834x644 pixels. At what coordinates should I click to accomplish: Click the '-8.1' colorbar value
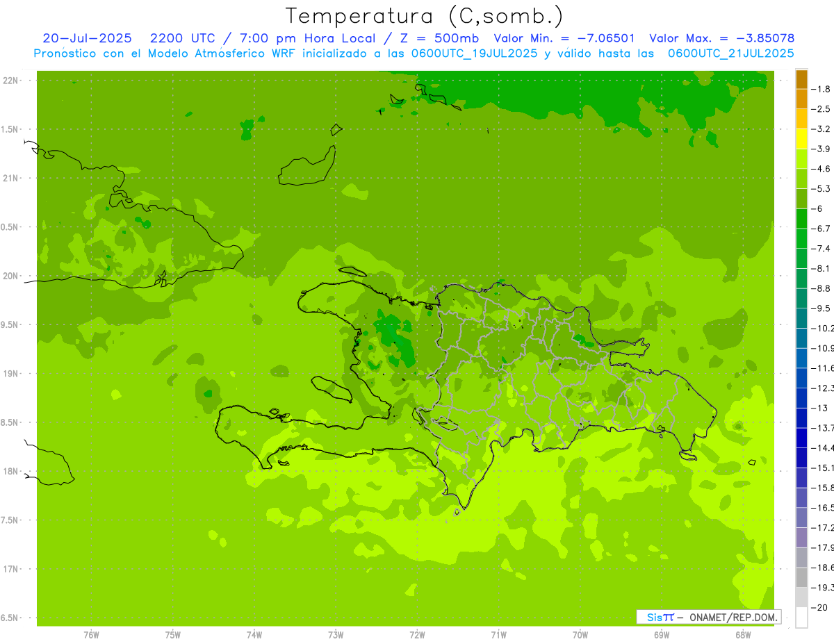tap(821, 268)
